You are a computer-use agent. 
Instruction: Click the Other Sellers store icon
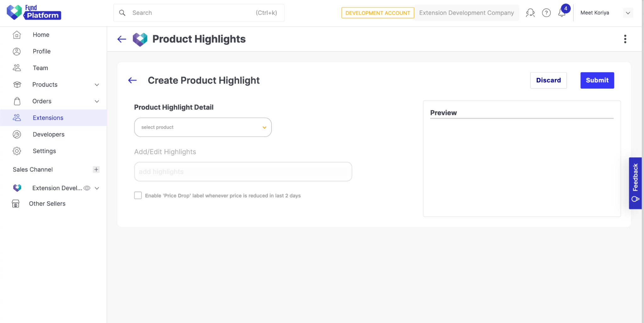(16, 204)
